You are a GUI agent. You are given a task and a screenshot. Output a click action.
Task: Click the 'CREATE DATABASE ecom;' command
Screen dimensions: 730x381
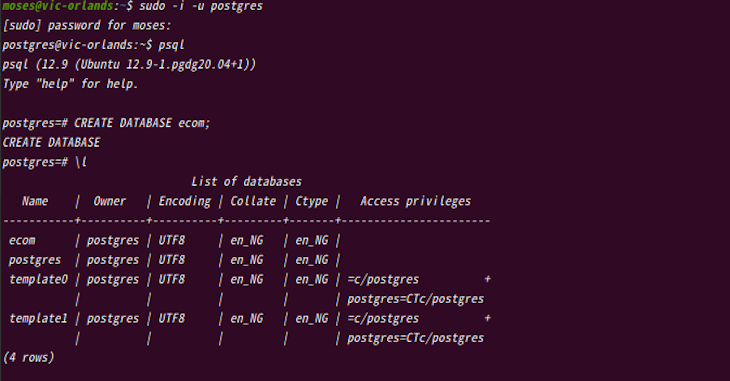pos(142,123)
